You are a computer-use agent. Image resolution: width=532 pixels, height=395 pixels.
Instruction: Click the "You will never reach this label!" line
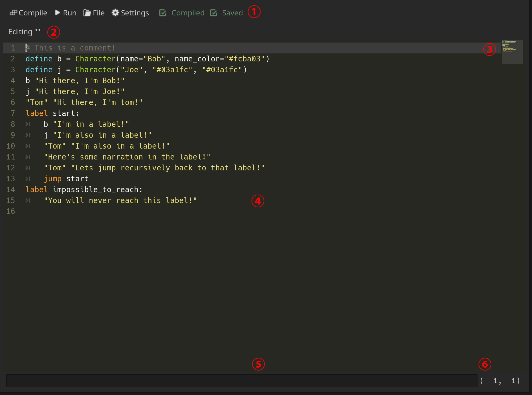(x=120, y=200)
